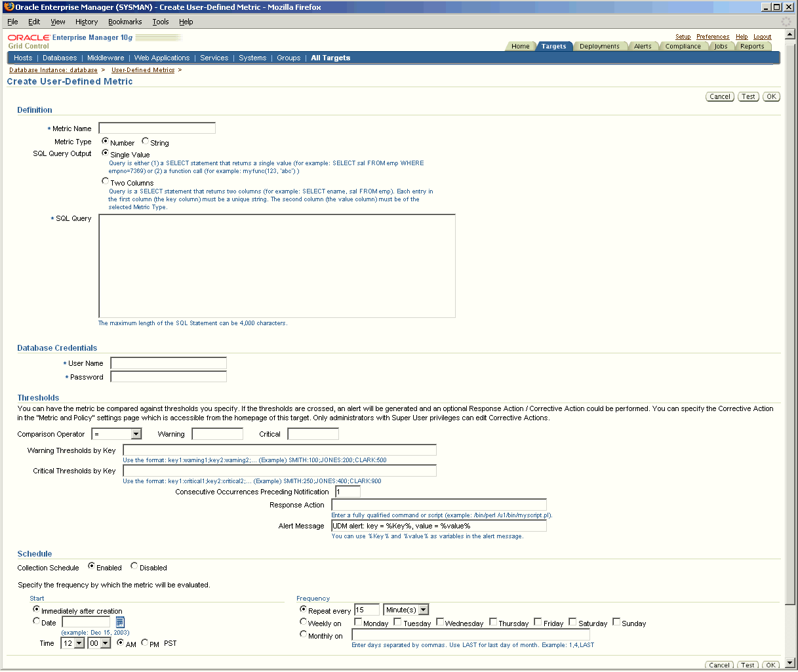Screen dimensions: 798x672
Task: Open the File menu
Action: [12, 22]
